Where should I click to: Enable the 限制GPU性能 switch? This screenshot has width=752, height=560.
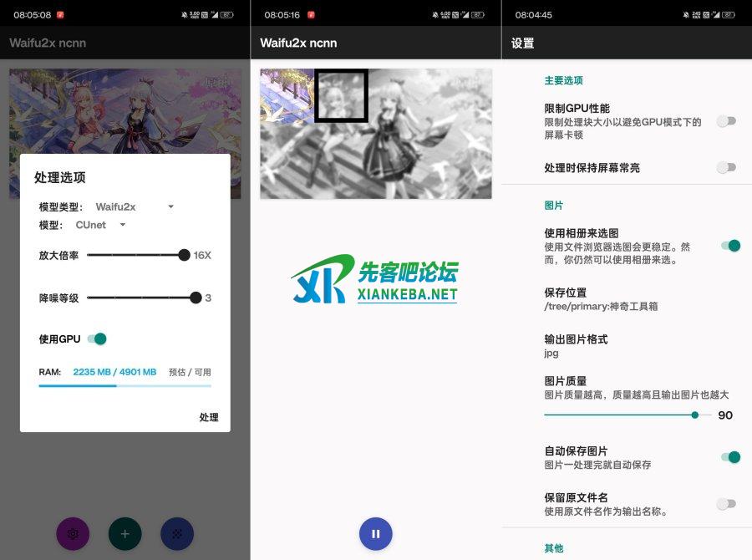727,121
